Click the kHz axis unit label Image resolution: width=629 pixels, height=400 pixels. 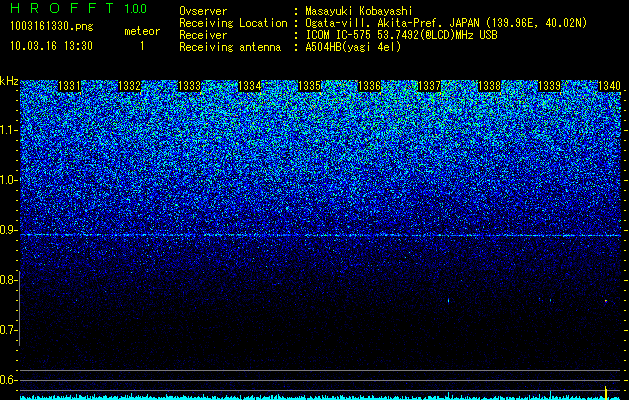point(9,81)
